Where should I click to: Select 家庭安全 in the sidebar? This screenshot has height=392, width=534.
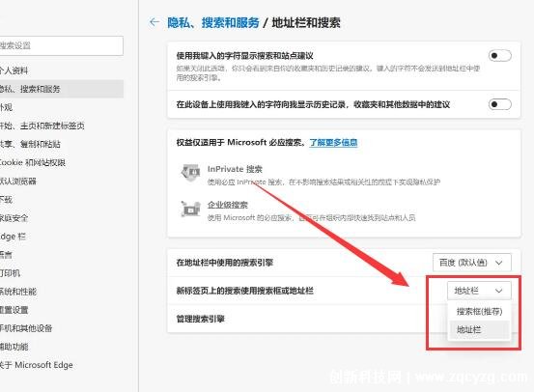(x=61, y=217)
